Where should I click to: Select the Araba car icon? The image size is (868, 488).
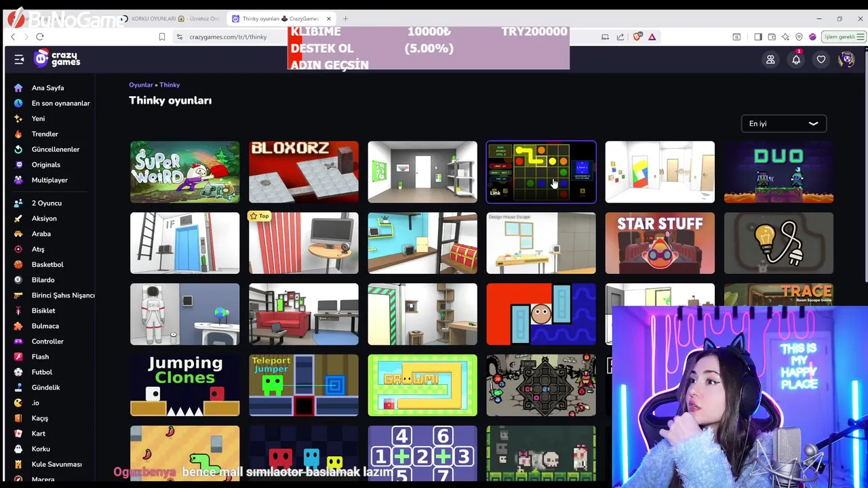click(x=18, y=234)
